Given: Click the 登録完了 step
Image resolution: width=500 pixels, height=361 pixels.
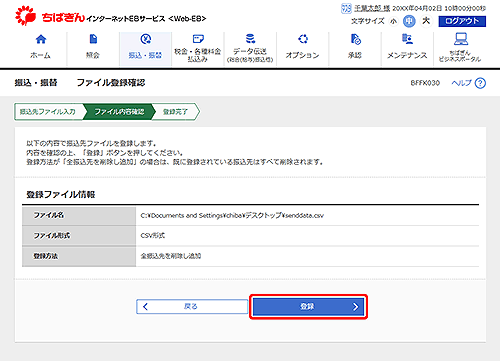Looking at the screenshot, I should point(175,112).
